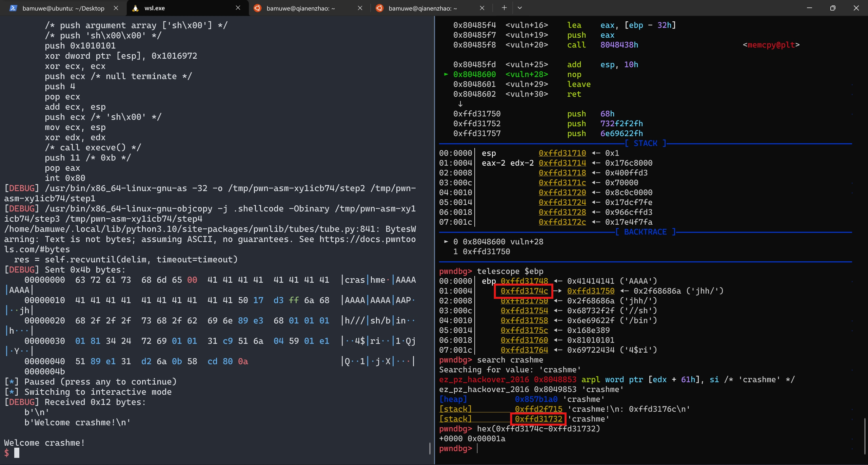Click stack address 0xffd31718 link
868x465 pixels.
pyautogui.click(x=562, y=173)
